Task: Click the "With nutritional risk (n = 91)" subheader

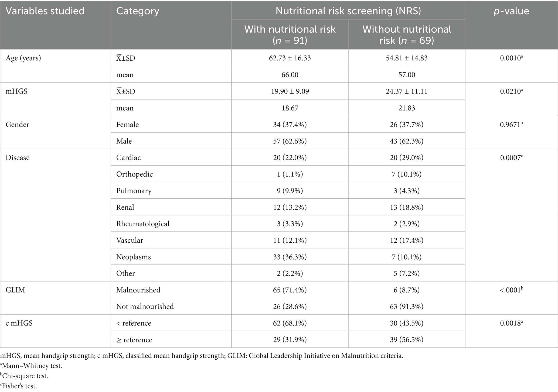Action: (290, 35)
